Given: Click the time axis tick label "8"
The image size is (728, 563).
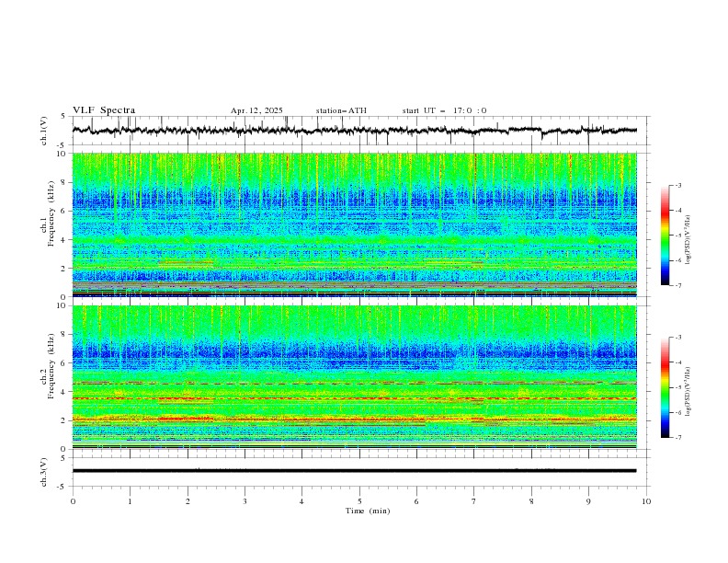Looking at the screenshot, I should click(x=531, y=501).
